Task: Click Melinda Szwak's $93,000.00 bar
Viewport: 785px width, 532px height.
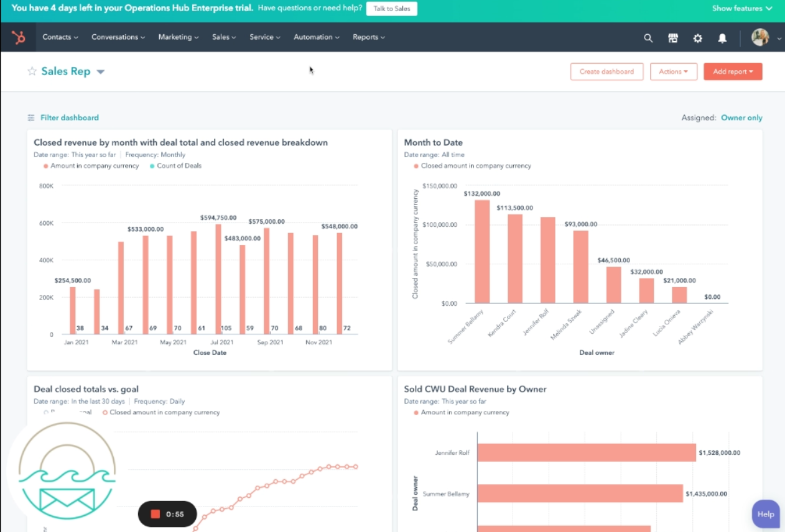Action: coord(580,267)
